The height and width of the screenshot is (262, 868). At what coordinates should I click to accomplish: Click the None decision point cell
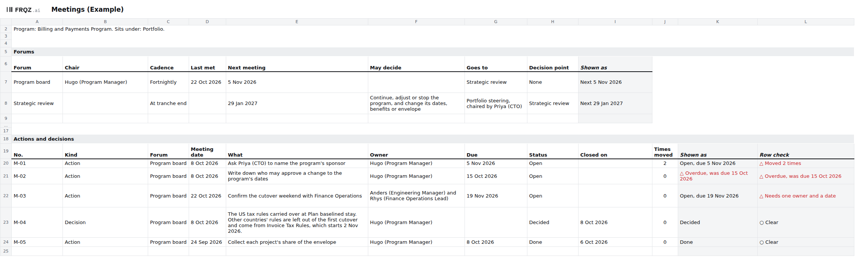point(552,82)
